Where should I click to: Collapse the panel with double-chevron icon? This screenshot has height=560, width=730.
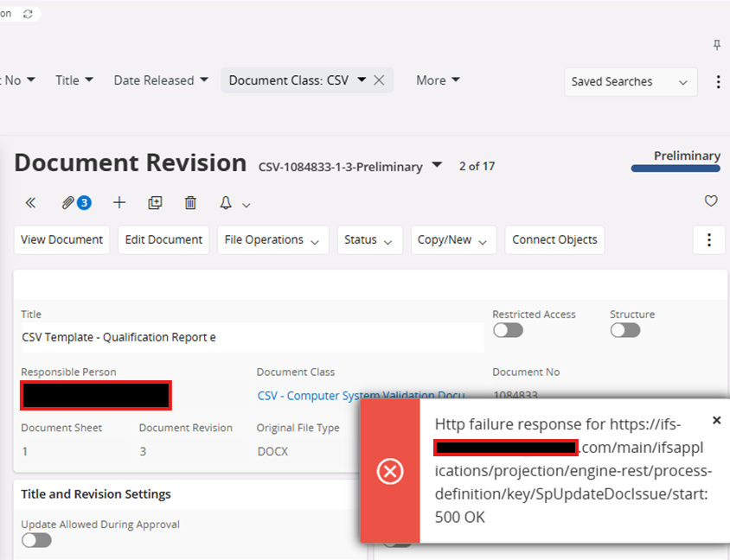31,203
